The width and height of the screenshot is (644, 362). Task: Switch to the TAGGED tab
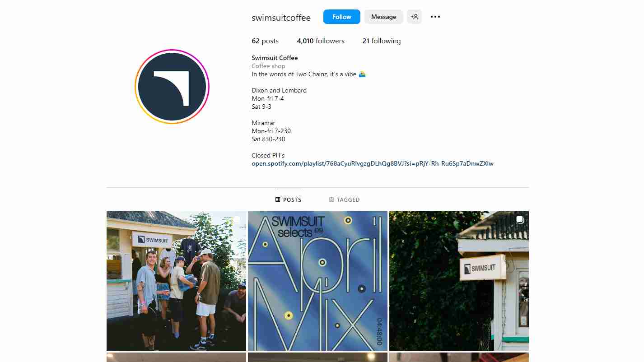344,200
